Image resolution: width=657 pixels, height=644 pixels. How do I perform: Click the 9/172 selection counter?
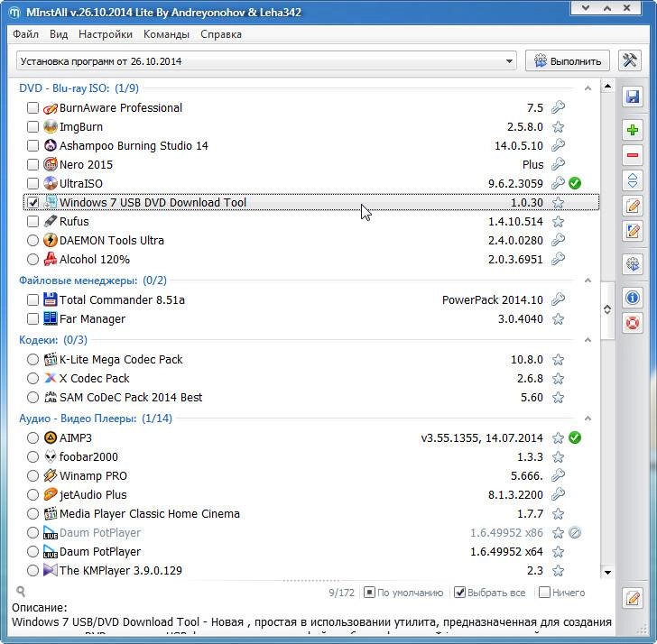pyautogui.click(x=341, y=593)
